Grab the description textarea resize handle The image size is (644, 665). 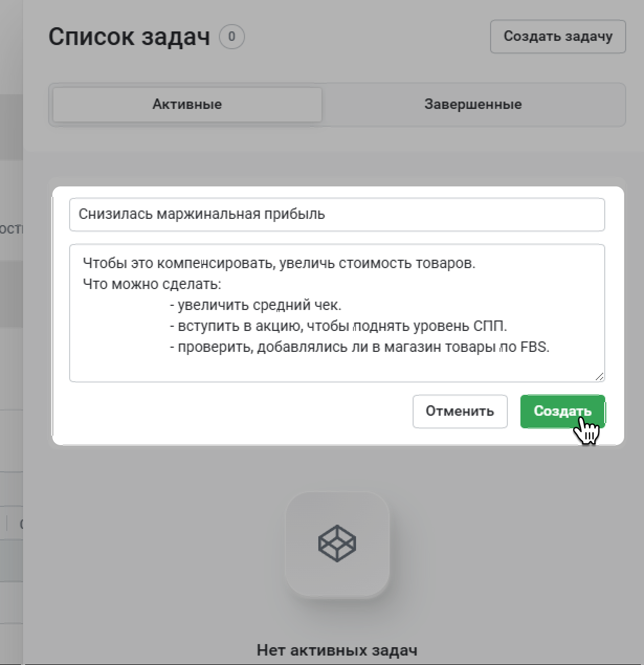599,376
